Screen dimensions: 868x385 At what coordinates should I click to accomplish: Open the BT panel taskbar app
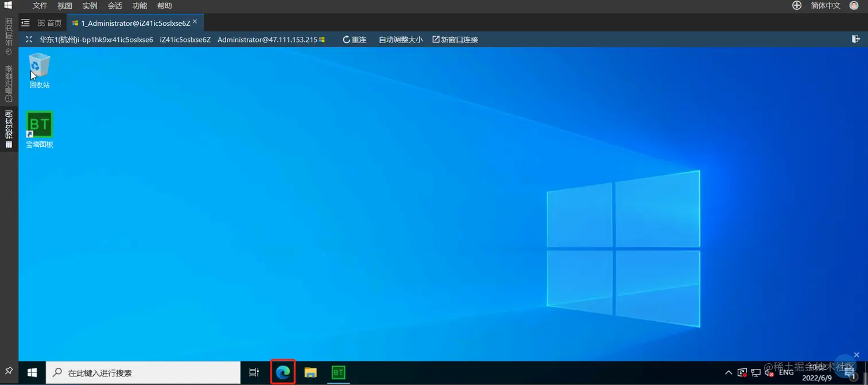(339, 372)
